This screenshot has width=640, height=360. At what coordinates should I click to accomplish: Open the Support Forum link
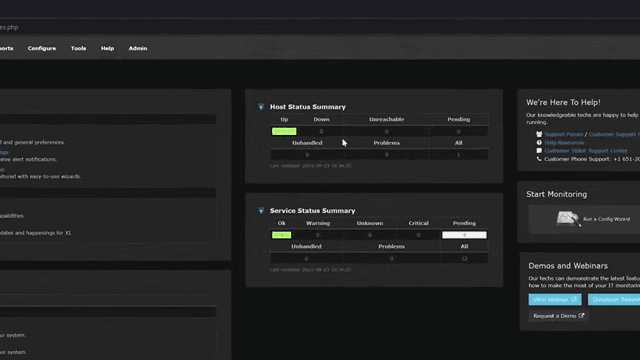click(x=564, y=134)
